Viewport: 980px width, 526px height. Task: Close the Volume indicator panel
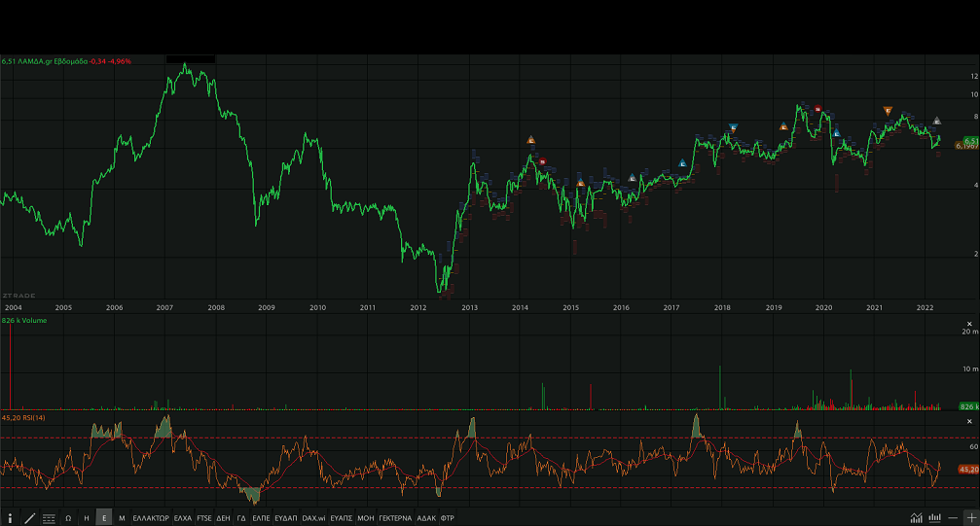(969, 324)
